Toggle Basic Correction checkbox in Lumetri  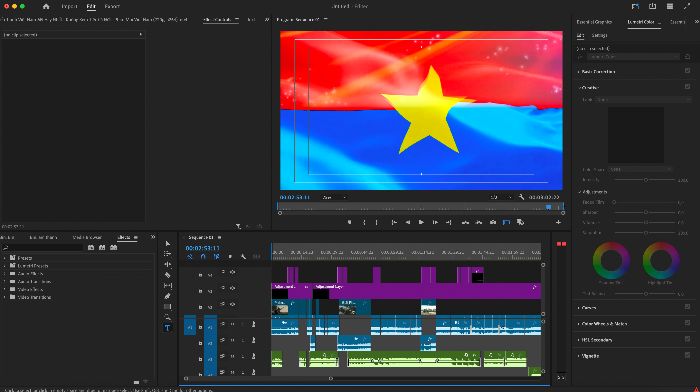click(688, 71)
